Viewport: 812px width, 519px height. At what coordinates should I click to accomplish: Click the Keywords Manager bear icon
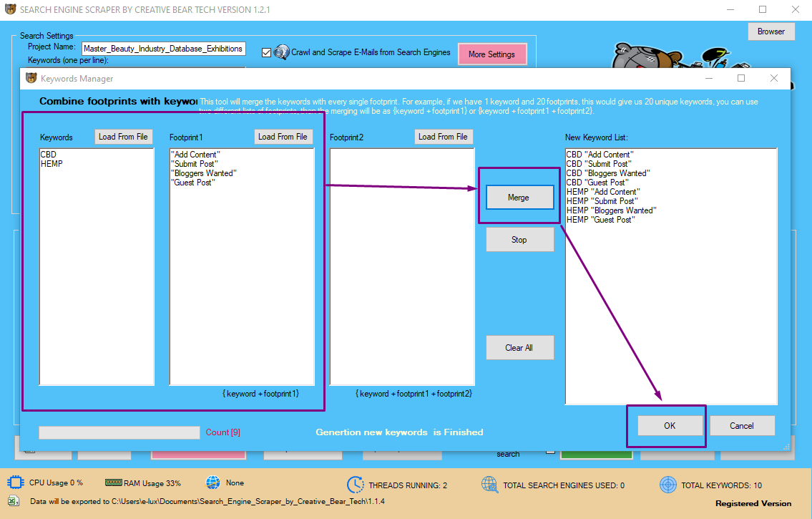tap(31, 78)
